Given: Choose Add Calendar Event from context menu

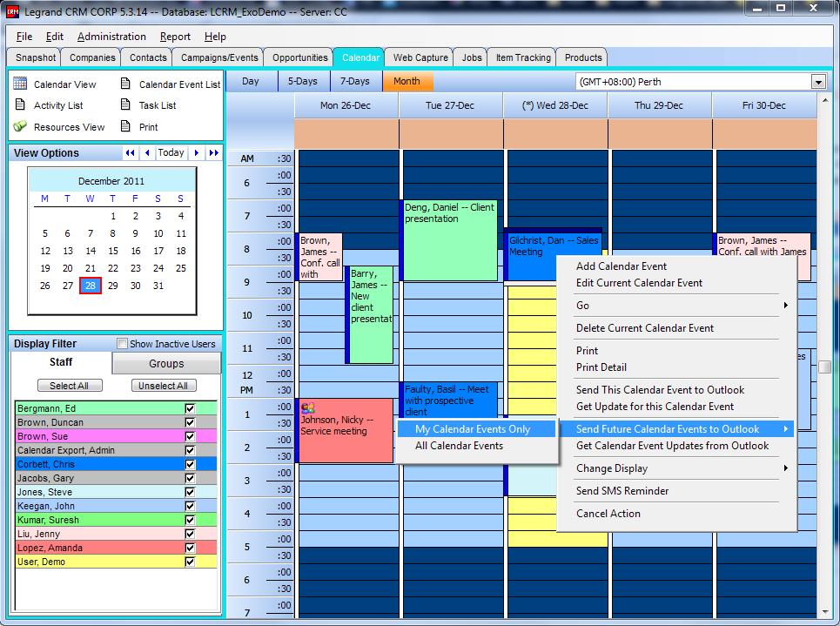Looking at the screenshot, I should 676,266.
